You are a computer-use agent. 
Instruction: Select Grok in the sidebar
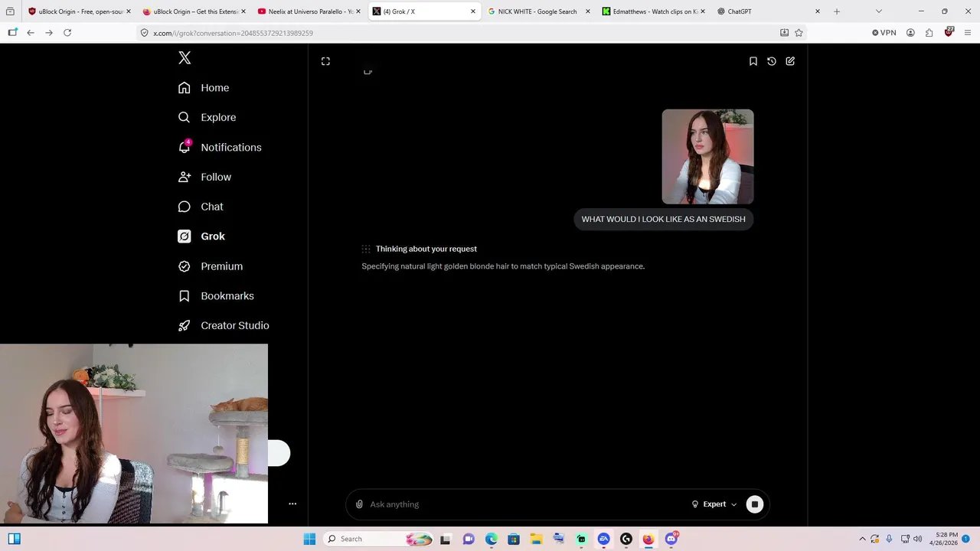[x=201, y=236]
